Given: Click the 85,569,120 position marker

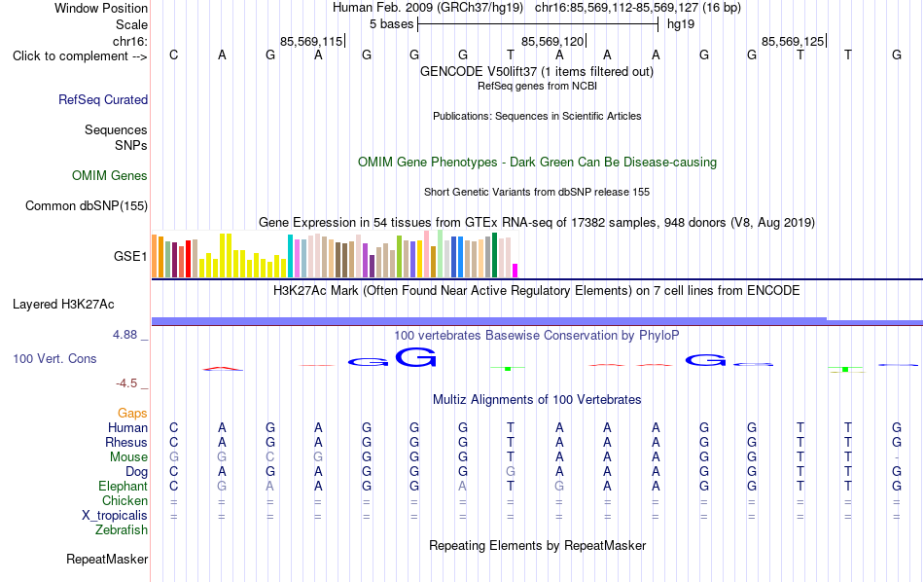Looking at the screenshot, I should pyautogui.click(x=552, y=41).
